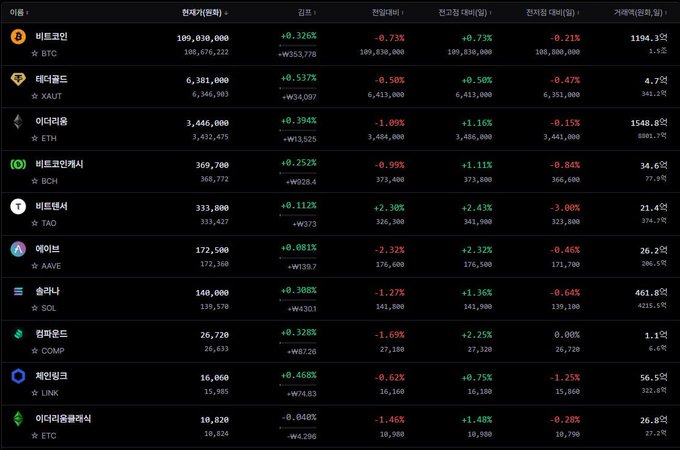The height and width of the screenshot is (450, 680).
Task: Toggle favorite star for ETC
Action: click(x=35, y=436)
